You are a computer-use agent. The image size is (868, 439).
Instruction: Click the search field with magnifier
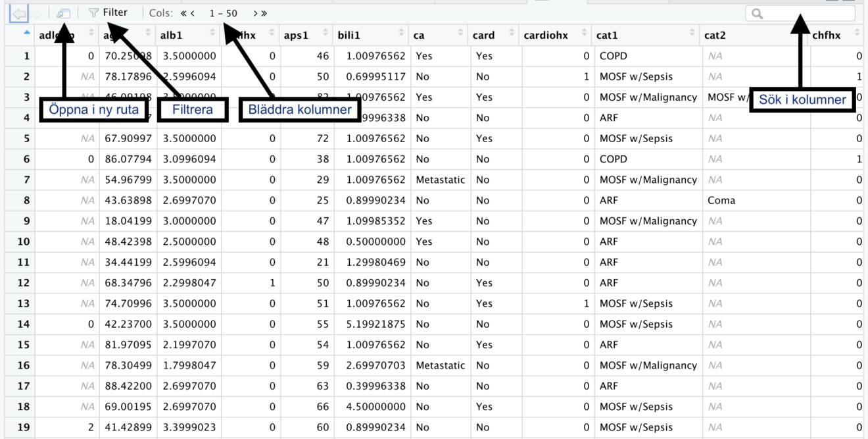(x=800, y=13)
